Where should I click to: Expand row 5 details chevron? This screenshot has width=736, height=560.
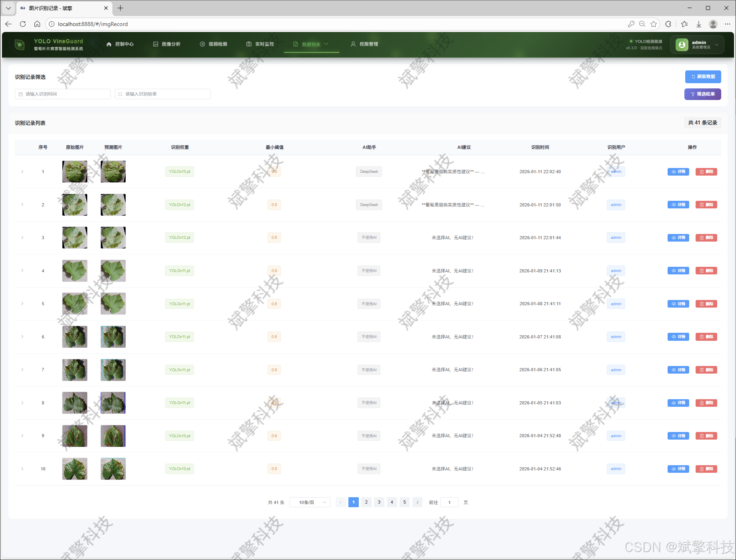22,304
